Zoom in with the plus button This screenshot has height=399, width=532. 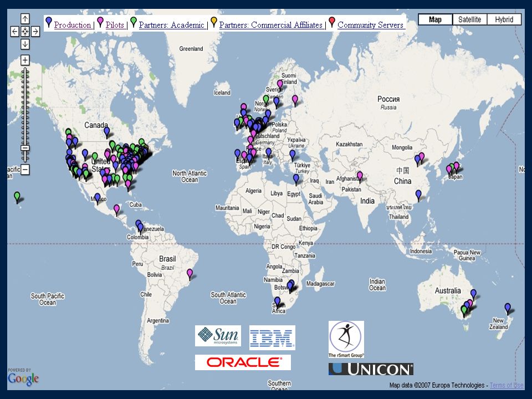coord(25,60)
